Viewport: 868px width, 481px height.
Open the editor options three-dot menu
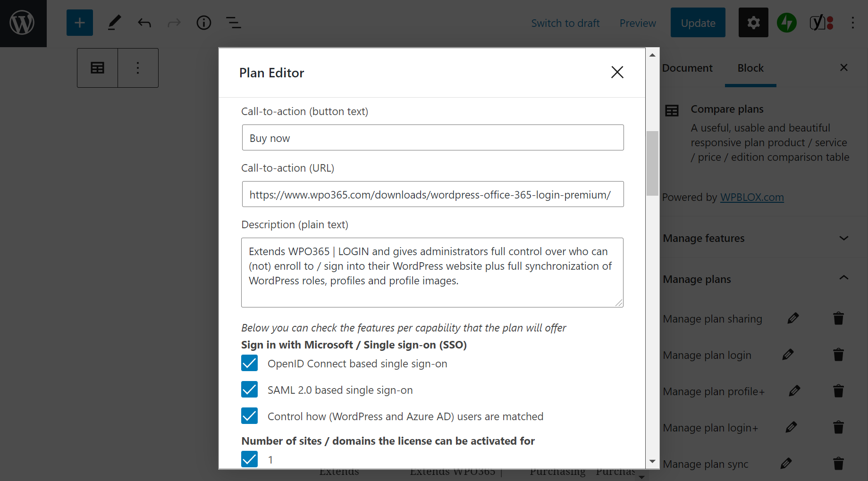click(852, 23)
